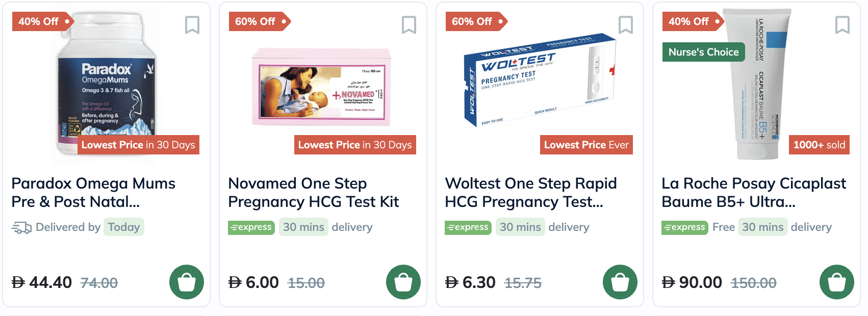Click the Woltest pregnancy test box image
This screenshot has height=316, width=868.
(538, 79)
